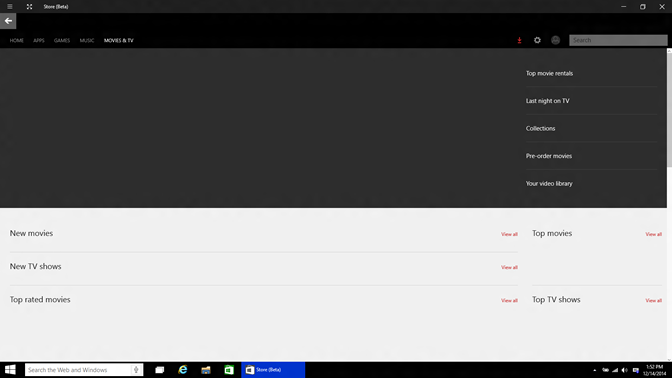
Task: Open the hamburger menu in title bar
Action: click(x=9, y=6)
